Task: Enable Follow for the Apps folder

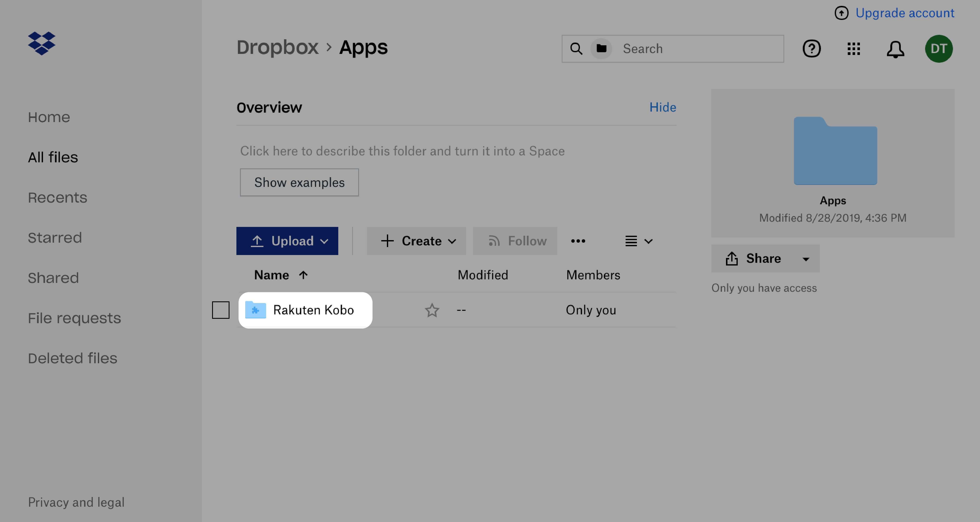Action: (515, 241)
